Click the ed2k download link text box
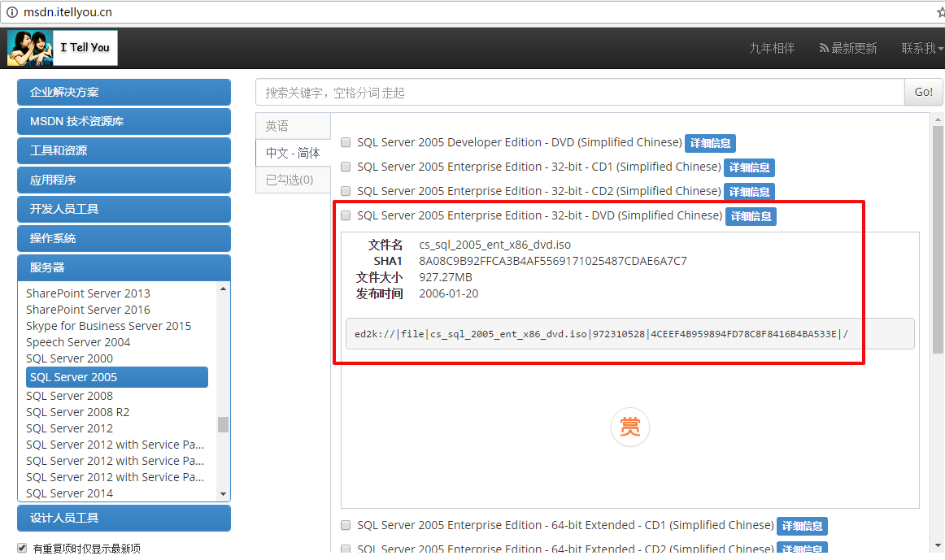The image size is (945, 560). tap(629, 333)
